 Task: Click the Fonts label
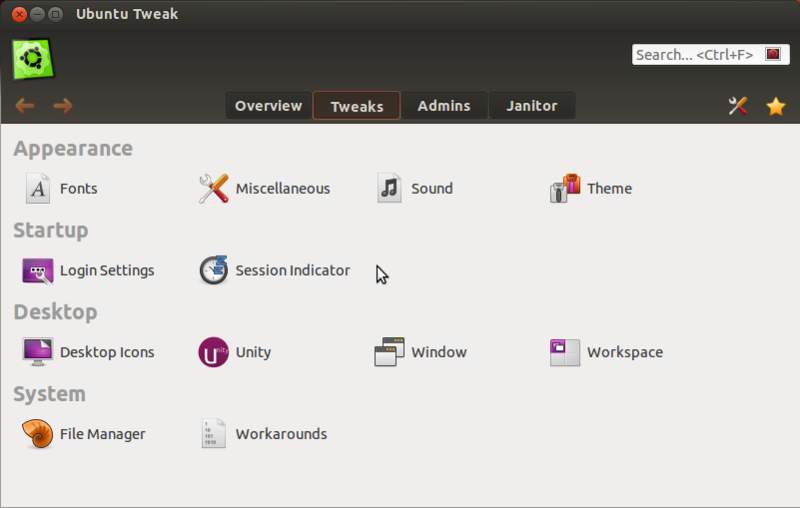click(79, 189)
